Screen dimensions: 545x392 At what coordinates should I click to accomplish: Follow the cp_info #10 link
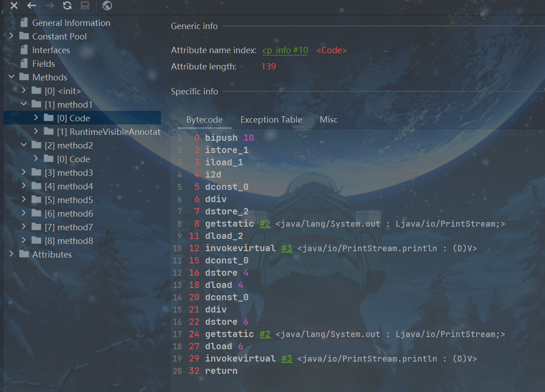[285, 50]
